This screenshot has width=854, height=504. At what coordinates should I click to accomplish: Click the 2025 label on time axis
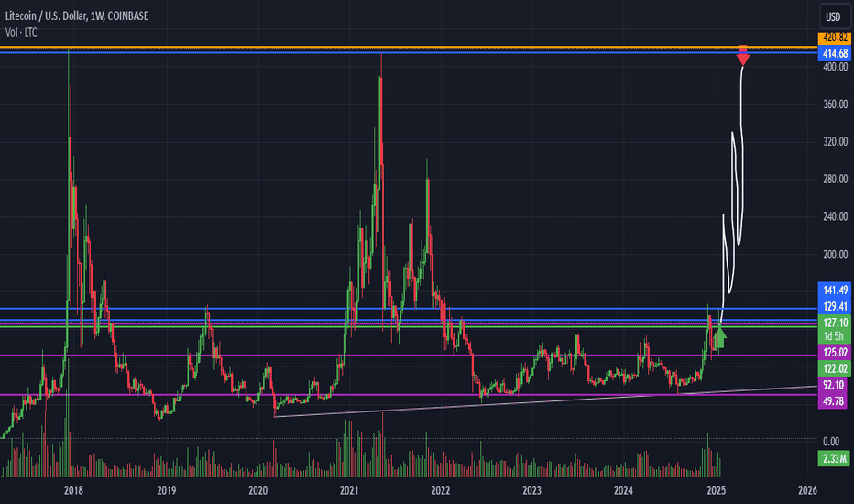pos(717,490)
